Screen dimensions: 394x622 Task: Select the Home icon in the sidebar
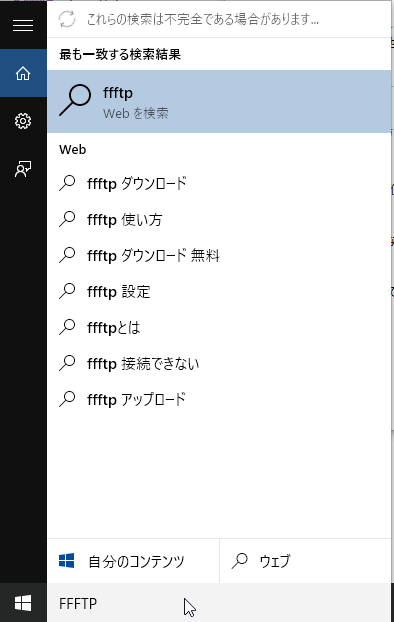[x=23, y=73]
